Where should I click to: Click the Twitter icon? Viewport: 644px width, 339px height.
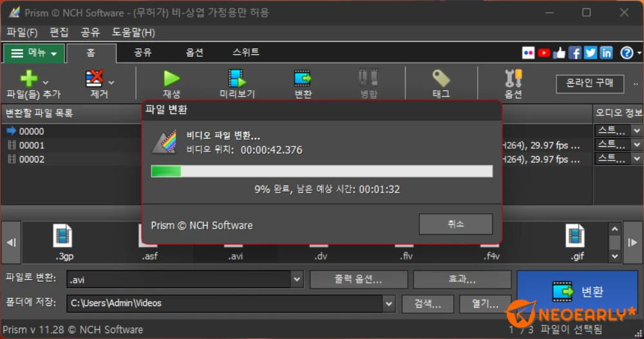coord(590,53)
